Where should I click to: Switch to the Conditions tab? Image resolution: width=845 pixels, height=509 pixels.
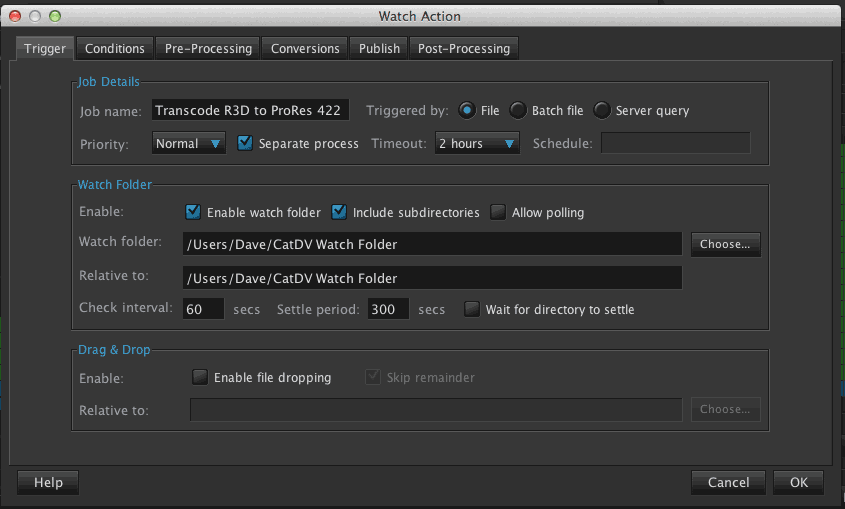point(115,48)
